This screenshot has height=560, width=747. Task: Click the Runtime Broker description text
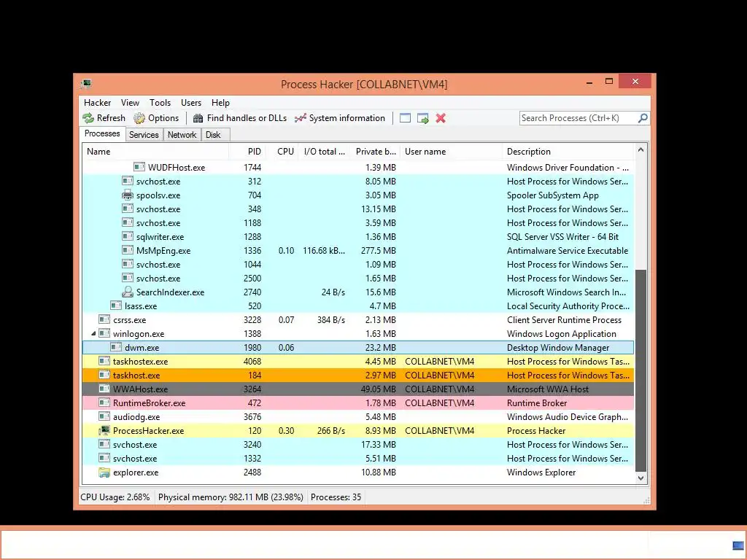click(536, 402)
